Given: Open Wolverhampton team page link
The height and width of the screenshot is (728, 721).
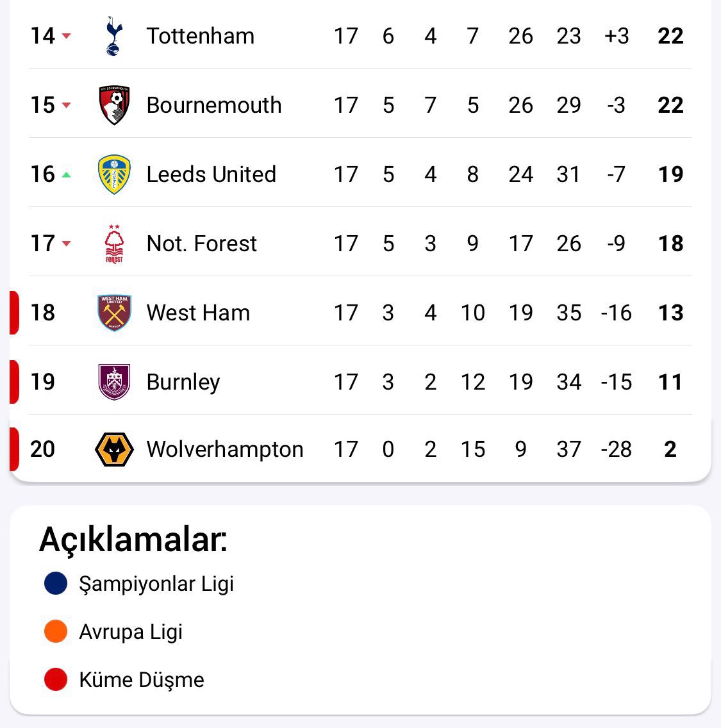Looking at the screenshot, I should pos(224,449).
